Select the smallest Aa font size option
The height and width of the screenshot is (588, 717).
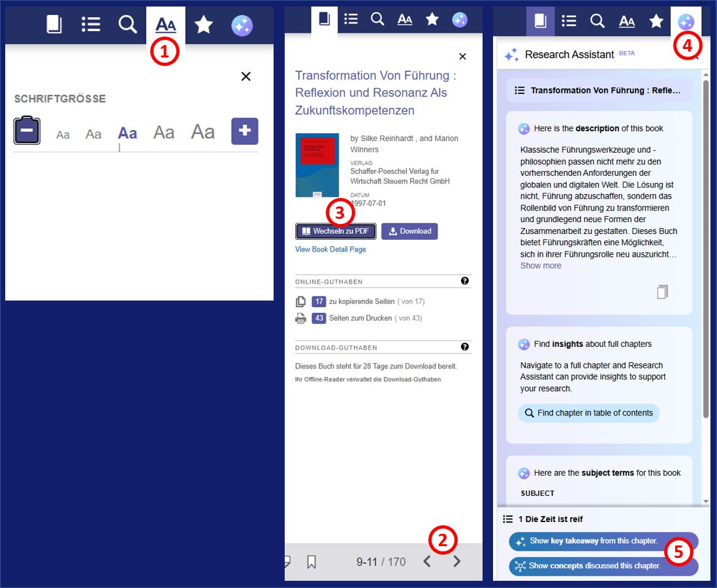coord(63,135)
